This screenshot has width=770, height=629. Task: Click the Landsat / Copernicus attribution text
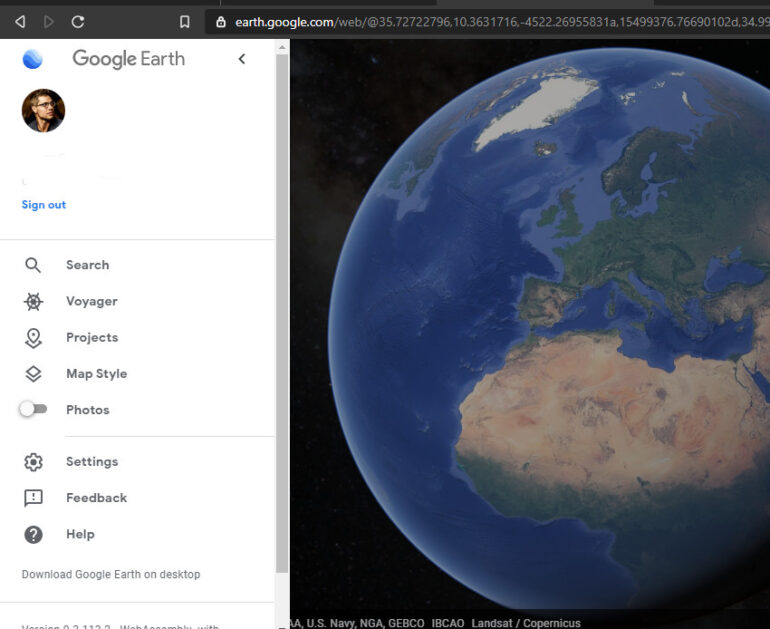click(x=526, y=623)
